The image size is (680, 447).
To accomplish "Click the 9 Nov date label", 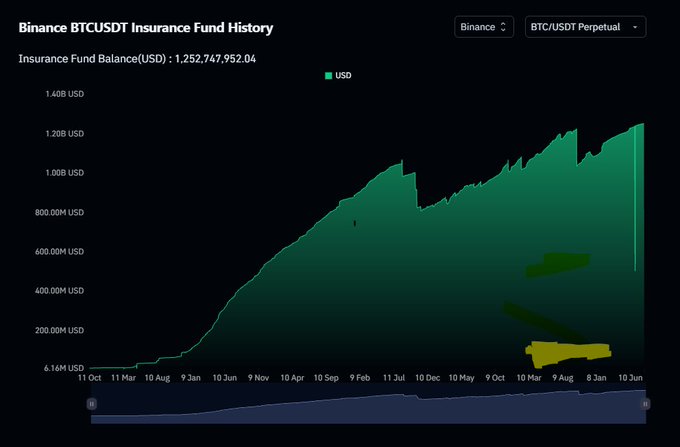I will tap(258, 378).
